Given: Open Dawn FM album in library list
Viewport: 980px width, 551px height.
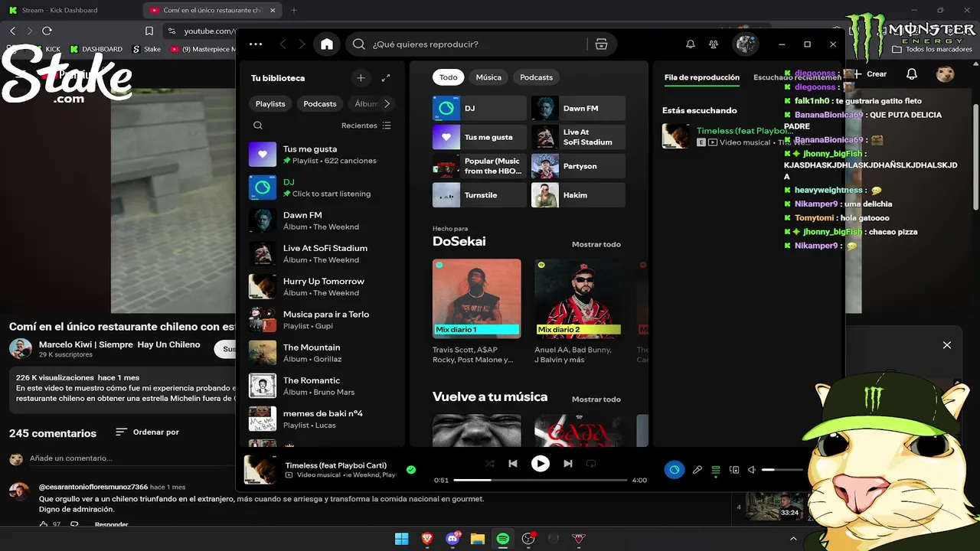Looking at the screenshot, I should pyautogui.click(x=323, y=220).
